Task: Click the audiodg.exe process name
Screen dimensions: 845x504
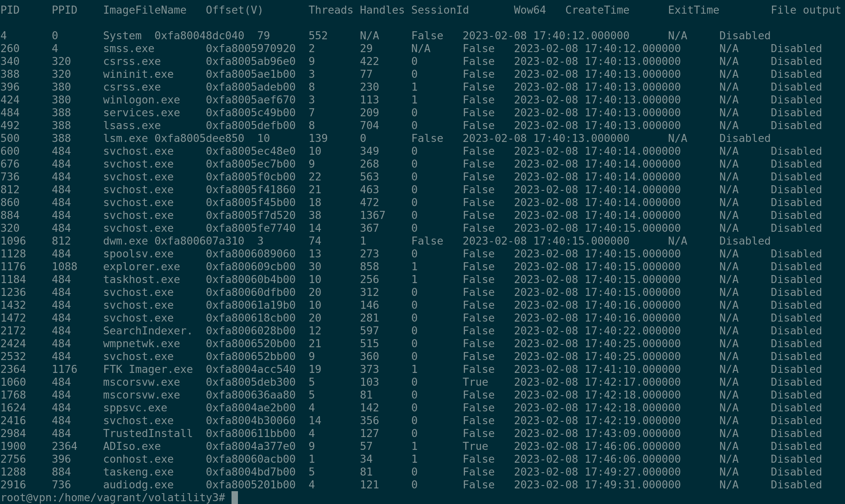Action: pyautogui.click(x=138, y=485)
